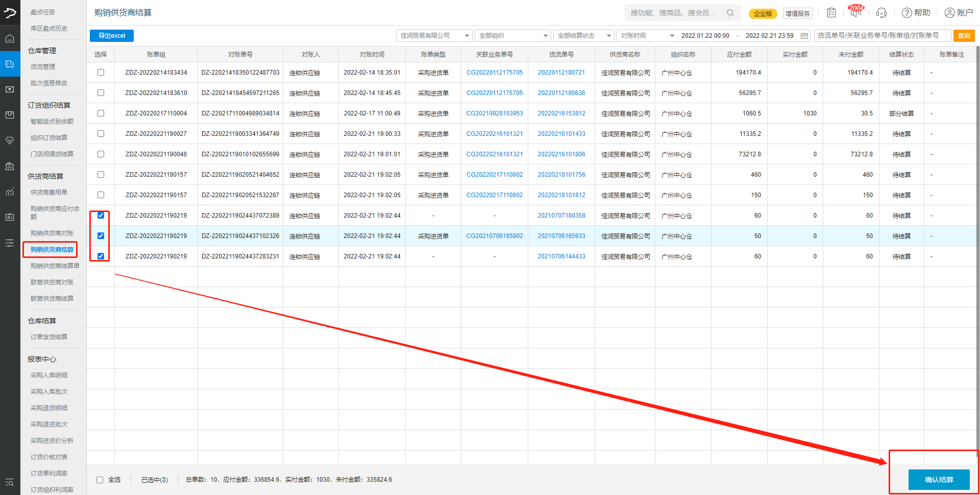This screenshot has height=495, width=980.
Task: Open the chart statistics icon in sidebar
Action: click(10, 192)
